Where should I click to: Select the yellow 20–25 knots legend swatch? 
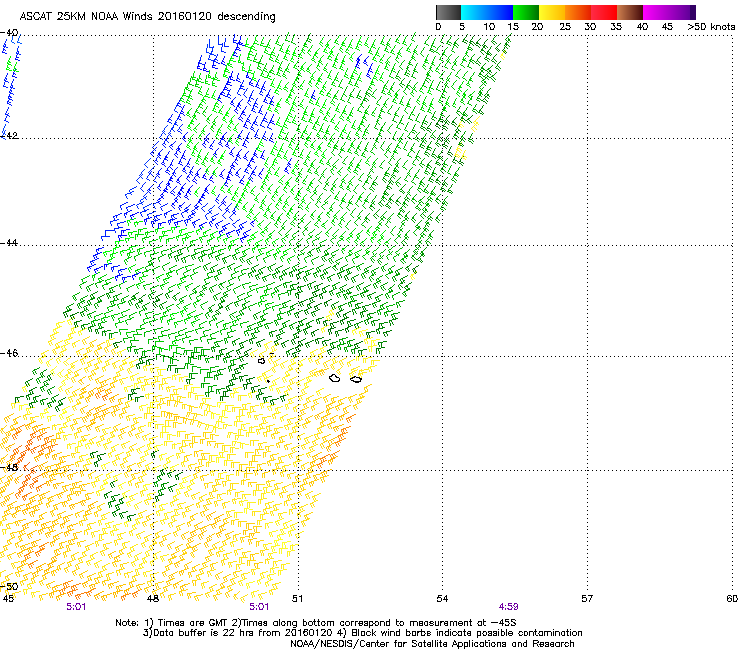point(552,12)
